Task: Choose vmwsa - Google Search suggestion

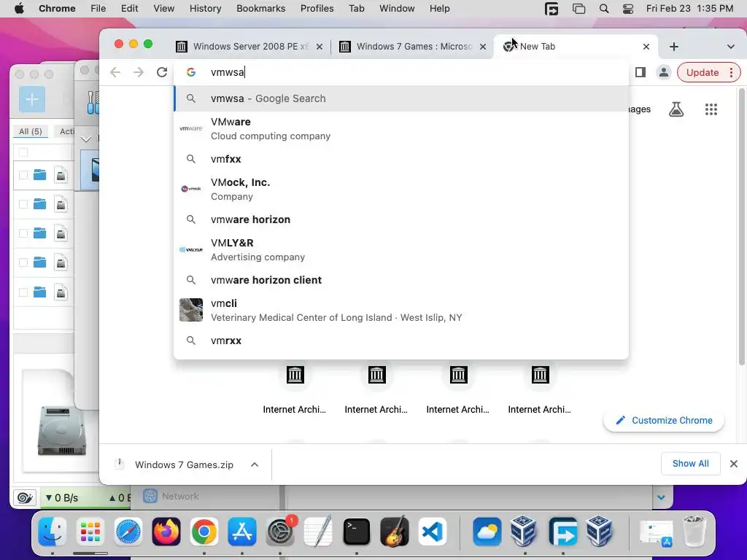Action: click(x=401, y=98)
